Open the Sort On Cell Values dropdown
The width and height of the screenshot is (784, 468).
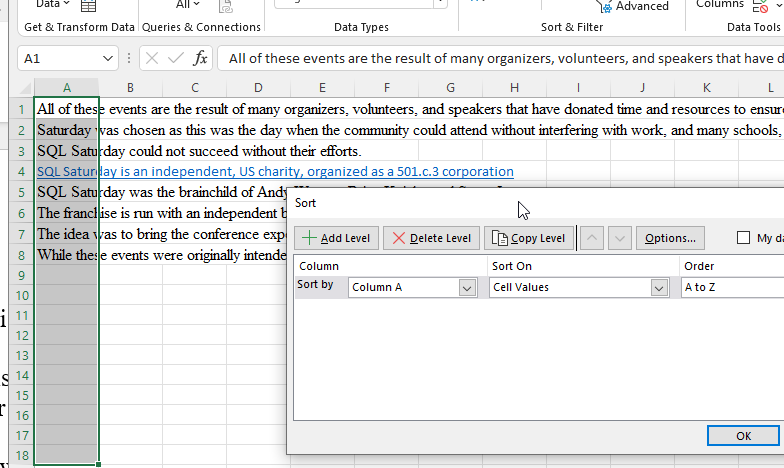coord(659,288)
